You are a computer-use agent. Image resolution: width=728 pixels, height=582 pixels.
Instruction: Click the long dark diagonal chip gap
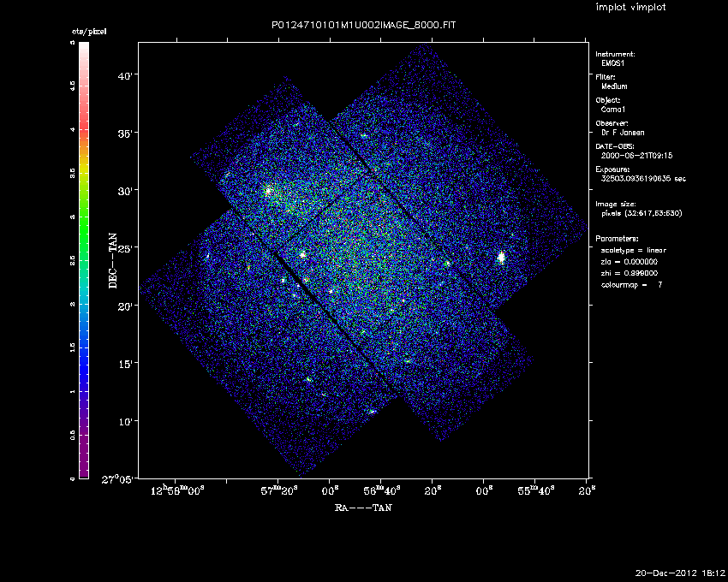tap(314, 300)
